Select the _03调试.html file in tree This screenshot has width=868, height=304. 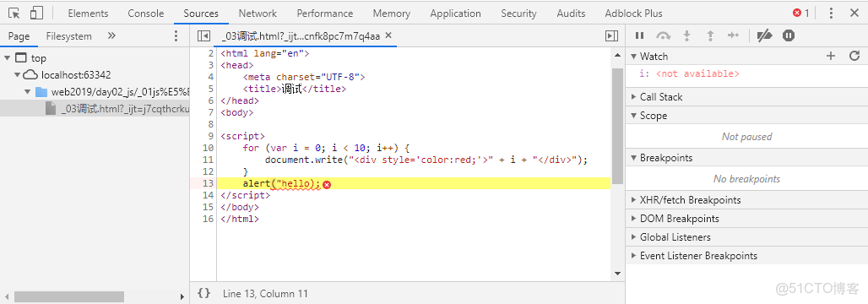point(95,109)
